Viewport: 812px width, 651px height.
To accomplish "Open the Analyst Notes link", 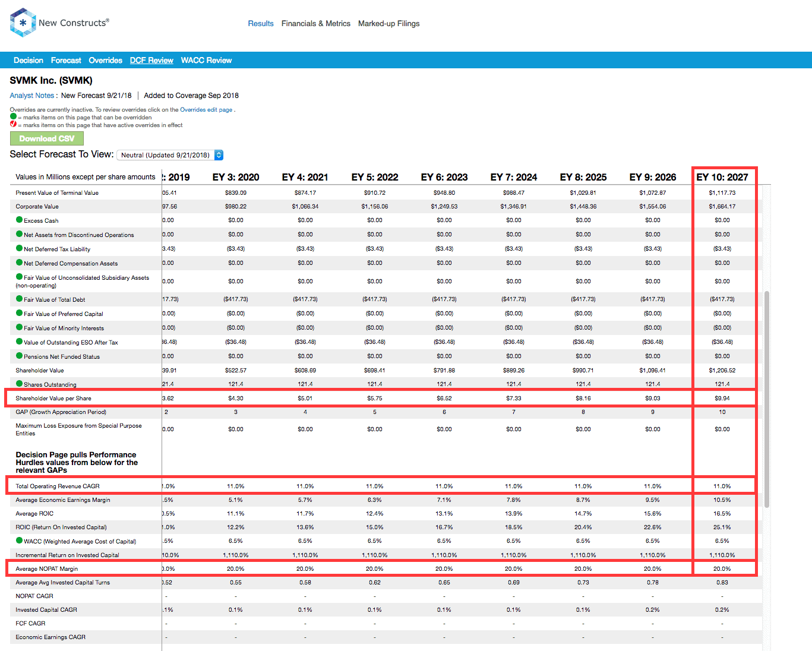I will tap(33, 95).
